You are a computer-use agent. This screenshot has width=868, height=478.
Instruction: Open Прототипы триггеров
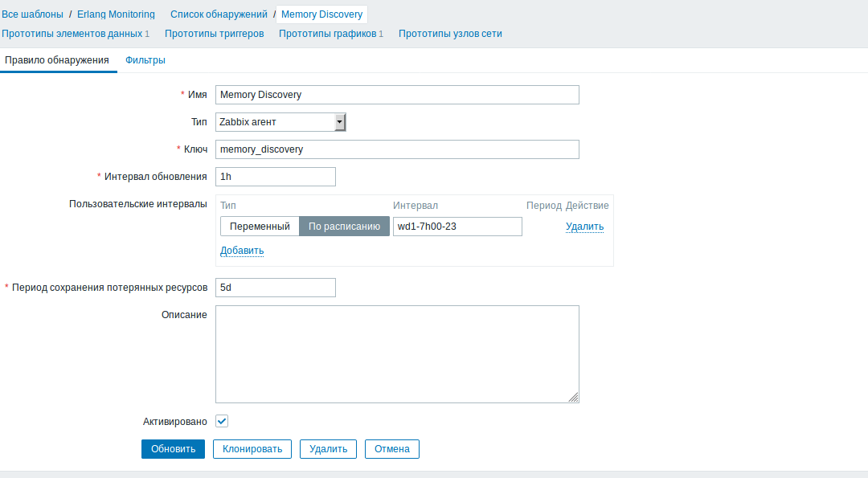tap(214, 34)
